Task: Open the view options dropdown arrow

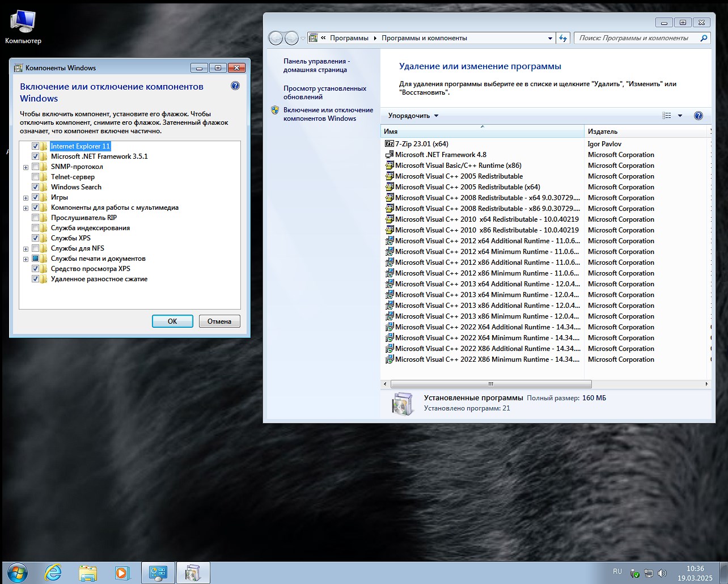Action: coord(680,116)
